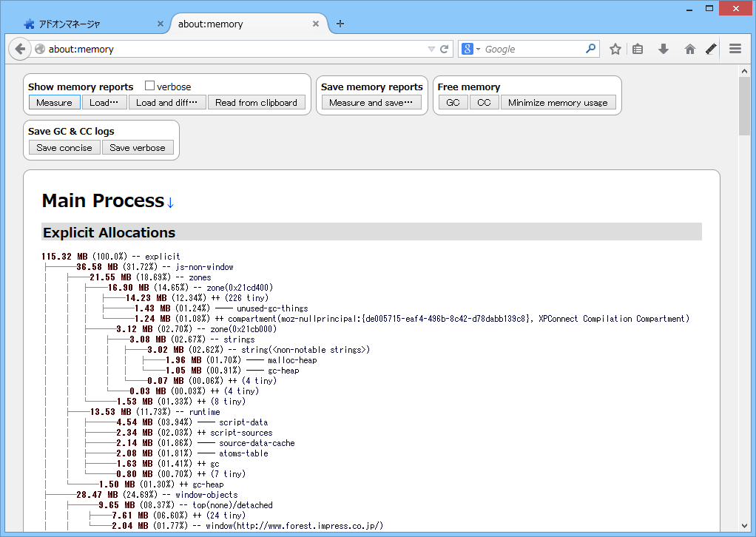Go to the home page icon
Screen dimensions: 756x537
tap(690, 49)
